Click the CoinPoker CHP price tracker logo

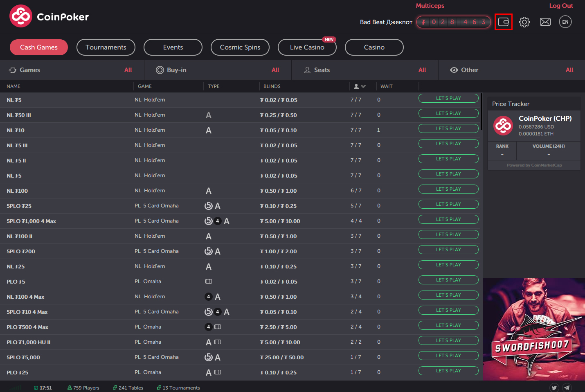click(x=503, y=126)
